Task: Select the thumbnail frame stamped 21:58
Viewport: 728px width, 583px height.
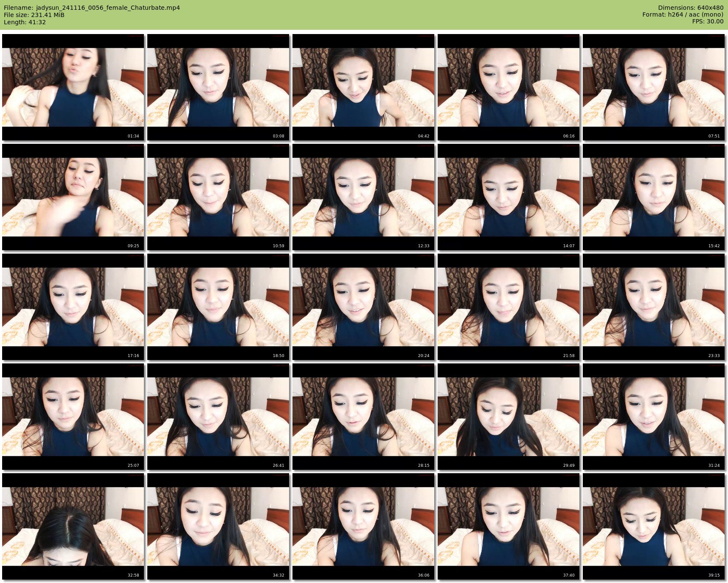Action: coord(509,307)
